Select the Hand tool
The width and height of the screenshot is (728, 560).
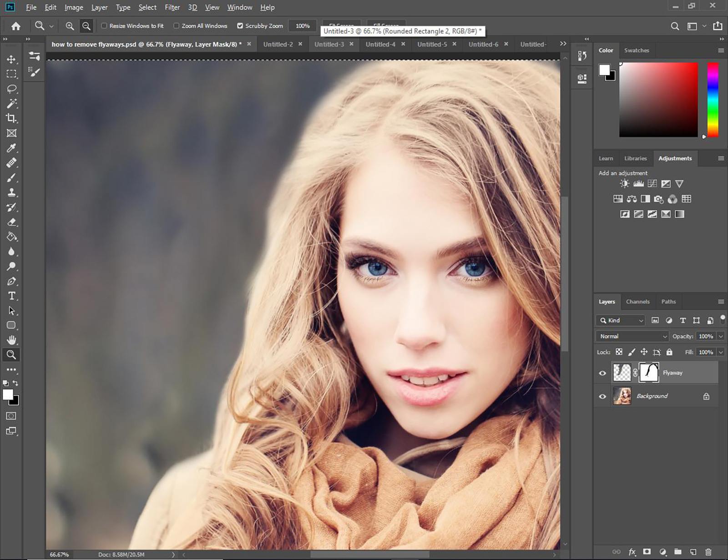(x=12, y=340)
